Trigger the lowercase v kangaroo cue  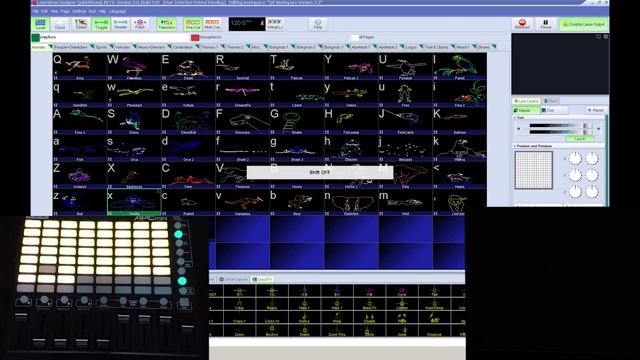click(242, 202)
